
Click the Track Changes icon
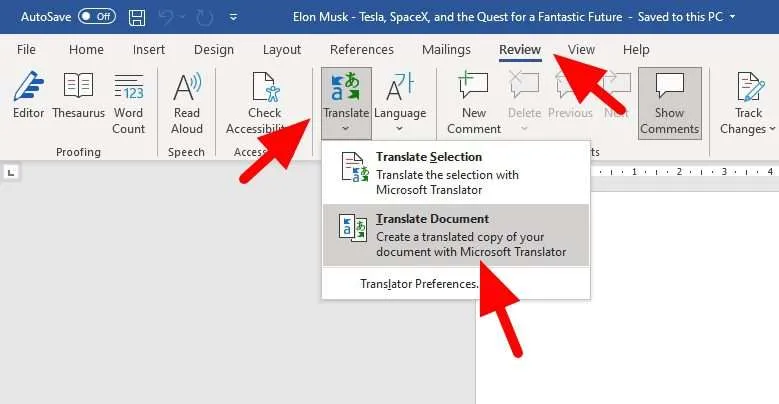[748, 87]
